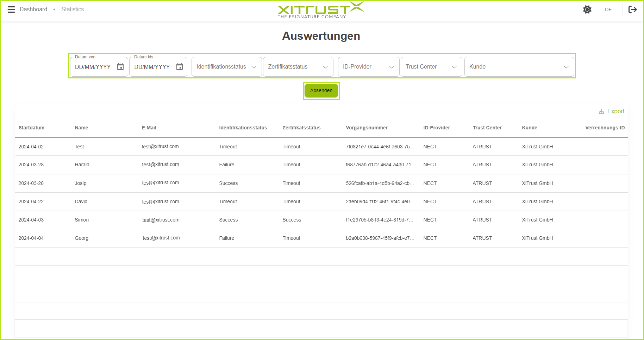The height and width of the screenshot is (340, 644).
Task: Select the Statistics breadcrumb item
Action: tap(73, 9)
